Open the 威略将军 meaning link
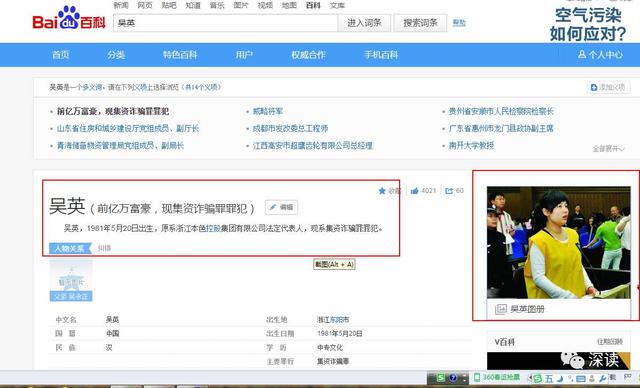Image resolution: width=640 pixels, height=388 pixels. (x=268, y=111)
